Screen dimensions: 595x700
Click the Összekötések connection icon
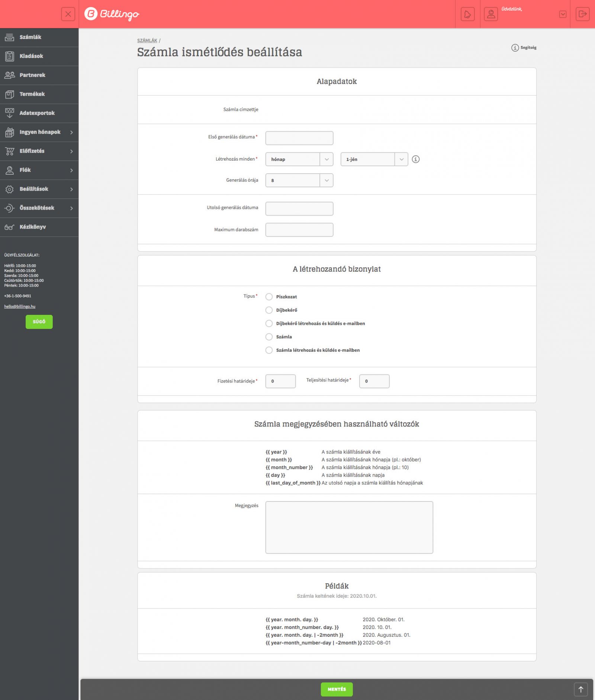click(x=10, y=208)
